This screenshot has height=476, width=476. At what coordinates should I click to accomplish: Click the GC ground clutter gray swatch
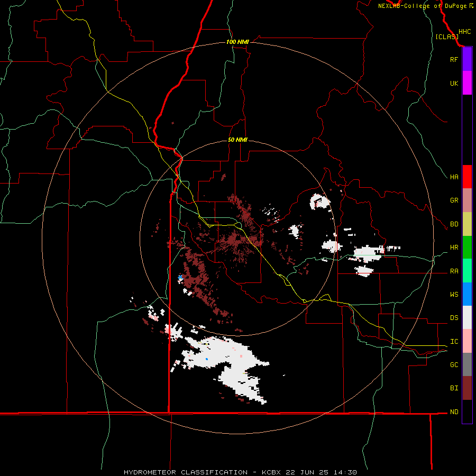point(467,364)
